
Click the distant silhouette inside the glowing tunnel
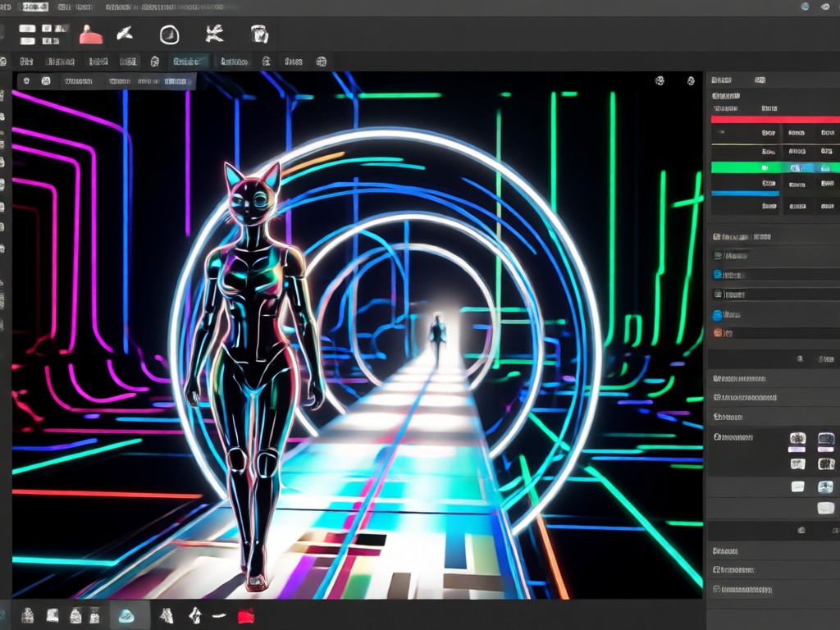tap(438, 339)
